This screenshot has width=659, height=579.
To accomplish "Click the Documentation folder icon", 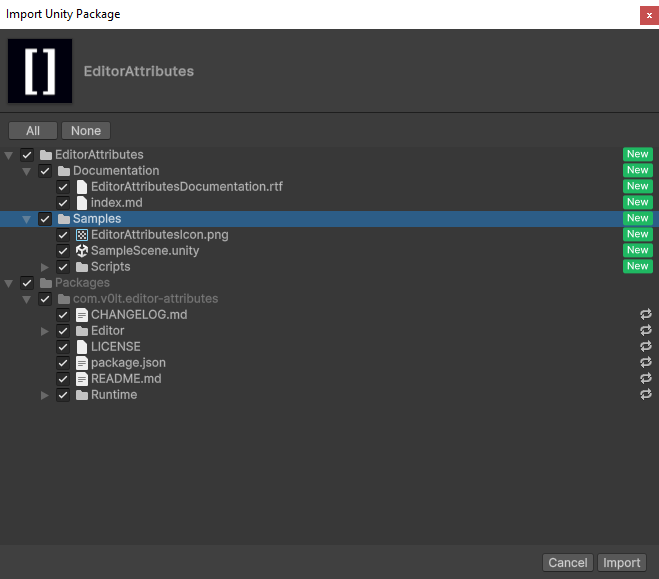I will 64,171.
